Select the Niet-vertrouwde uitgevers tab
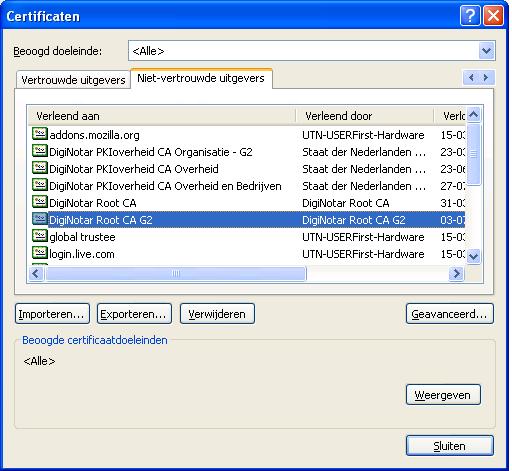 (201, 78)
